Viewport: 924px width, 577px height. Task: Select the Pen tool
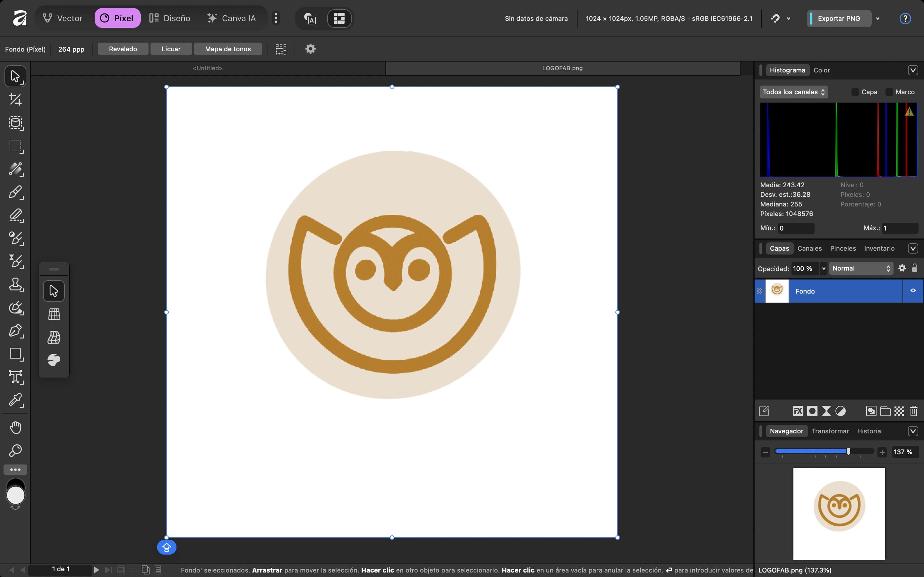15,330
